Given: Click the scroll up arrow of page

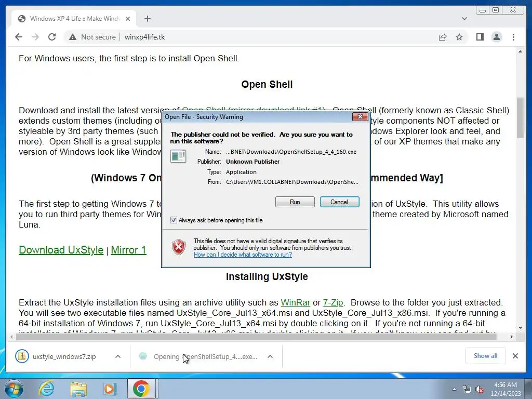Looking at the screenshot, I should [x=520, y=52].
